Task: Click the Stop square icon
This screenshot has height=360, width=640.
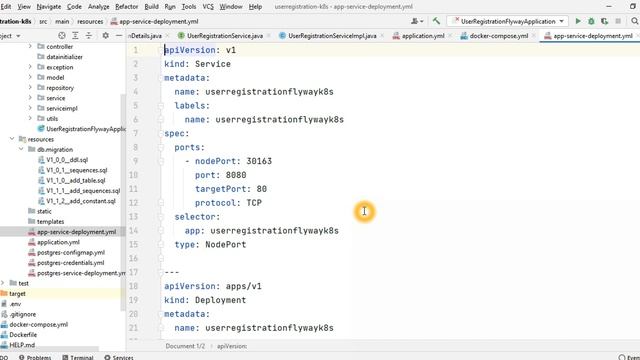Action: (618, 21)
